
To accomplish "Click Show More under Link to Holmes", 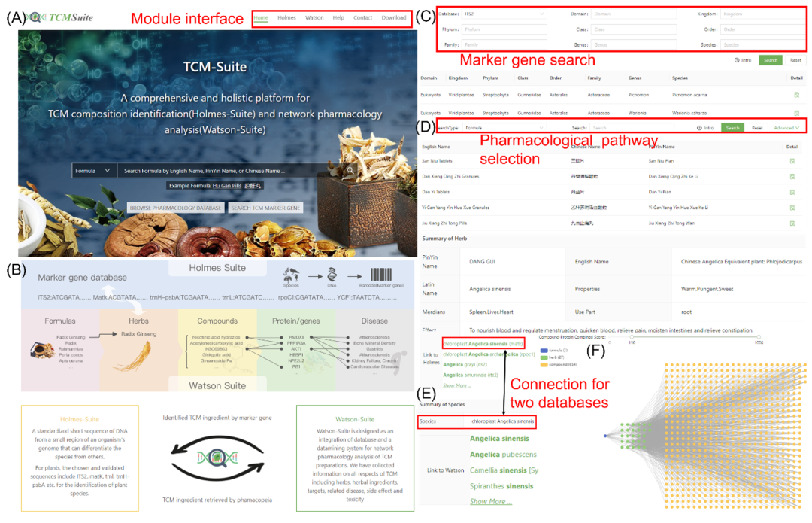I will pos(457,385).
